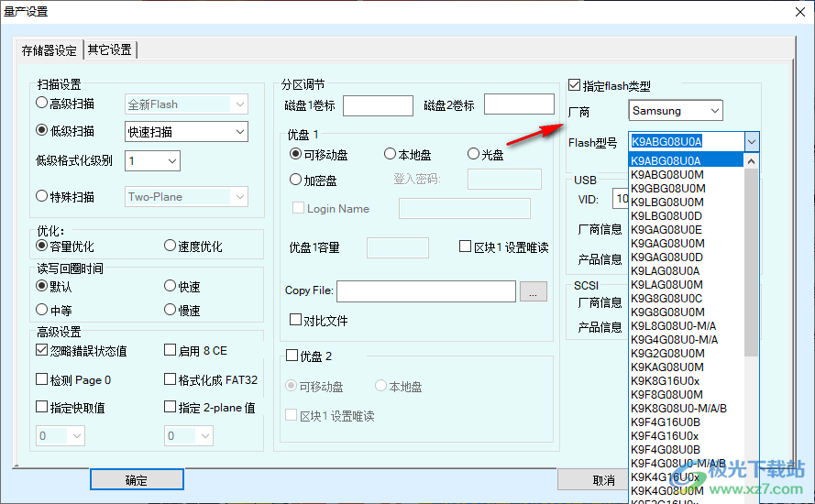
Task: Open 厂商 Samsung dropdown
Action: 675,110
